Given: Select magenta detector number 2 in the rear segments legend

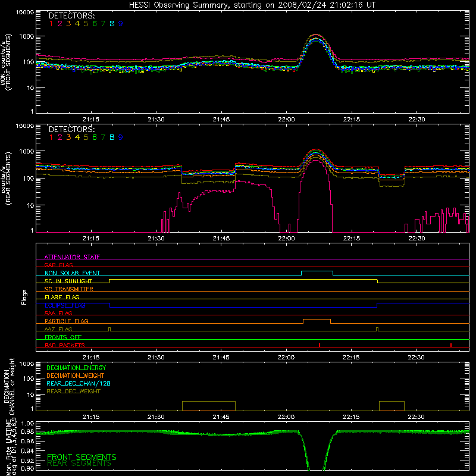Looking at the screenshot, I should click(x=60, y=137).
